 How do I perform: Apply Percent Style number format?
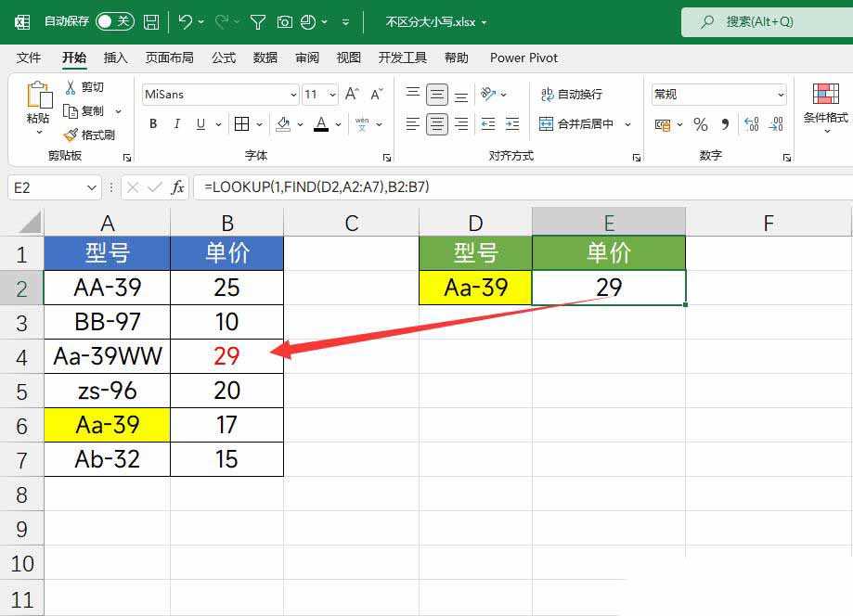(x=701, y=124)
